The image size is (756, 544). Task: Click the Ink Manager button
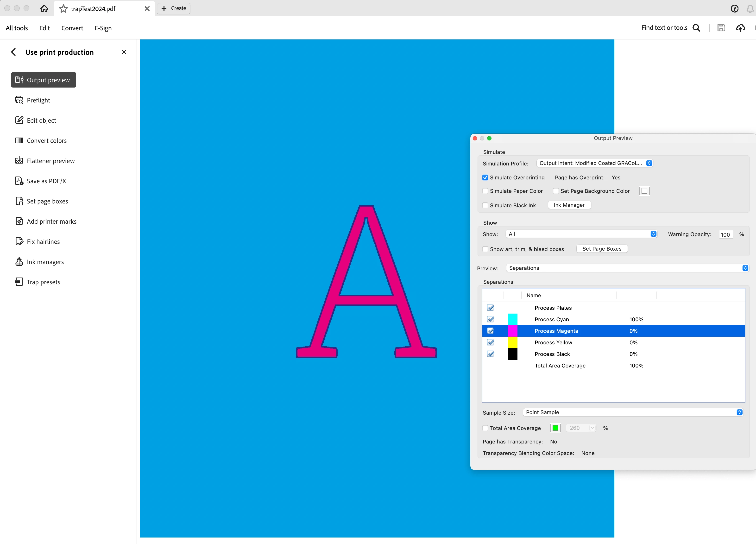pyautogui.click(x=569, y=205)
